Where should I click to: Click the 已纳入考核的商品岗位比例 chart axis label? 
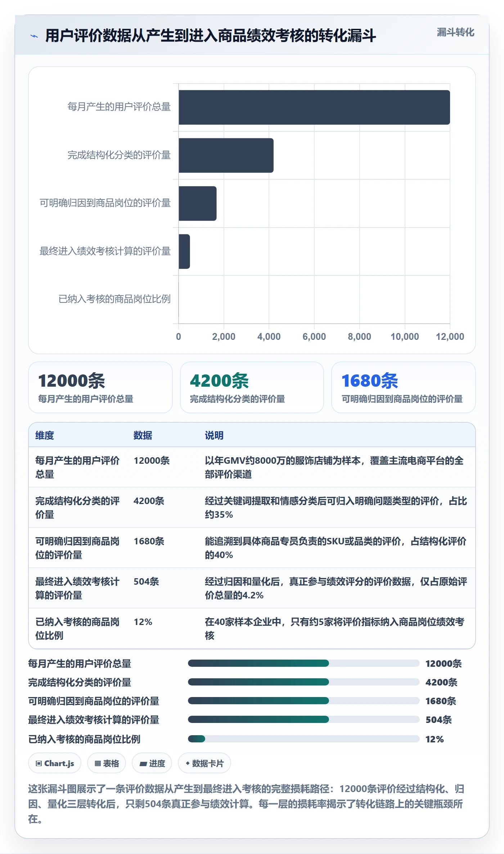114,299
